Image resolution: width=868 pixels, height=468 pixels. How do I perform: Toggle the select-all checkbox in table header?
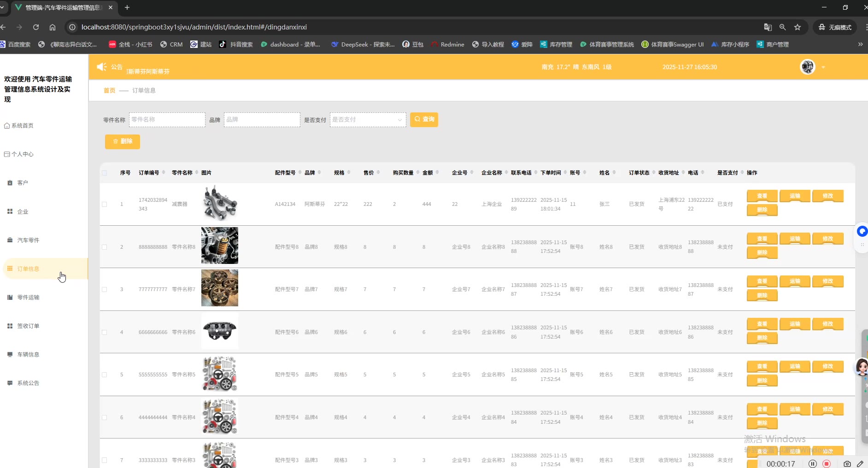pos(105,173)
